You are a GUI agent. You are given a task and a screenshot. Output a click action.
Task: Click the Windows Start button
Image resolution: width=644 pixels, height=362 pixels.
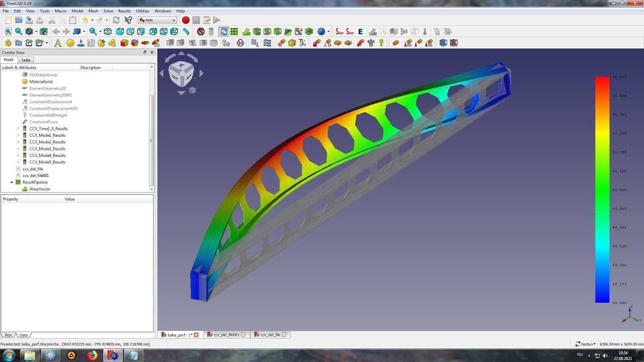click(9, 355)
